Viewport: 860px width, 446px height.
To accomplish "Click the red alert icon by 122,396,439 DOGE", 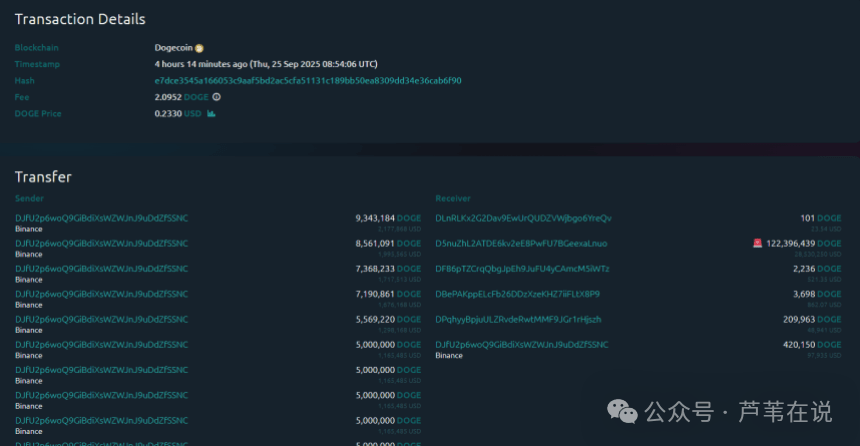I will [758, 243].
